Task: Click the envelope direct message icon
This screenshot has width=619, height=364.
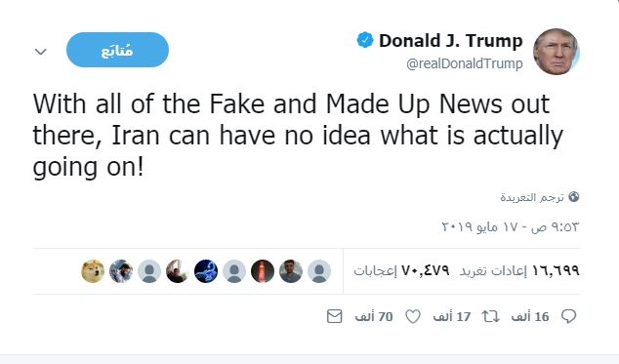Action: pos(334,316)
